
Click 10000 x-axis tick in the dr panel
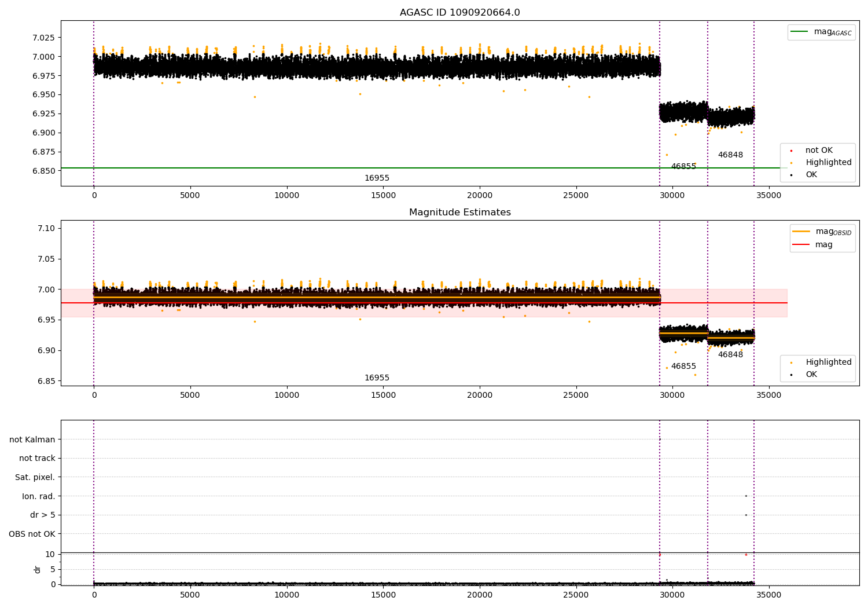[286, 595]
